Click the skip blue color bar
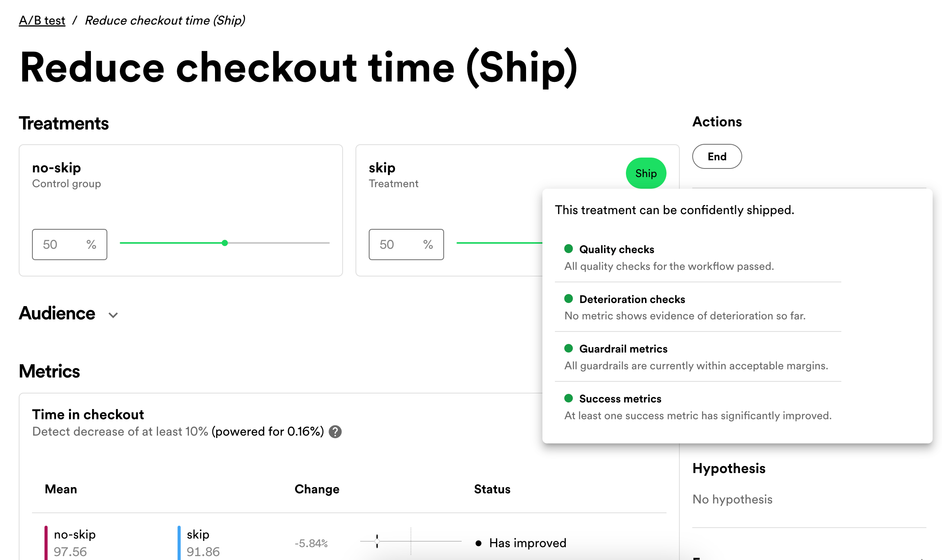 [179, 542]
